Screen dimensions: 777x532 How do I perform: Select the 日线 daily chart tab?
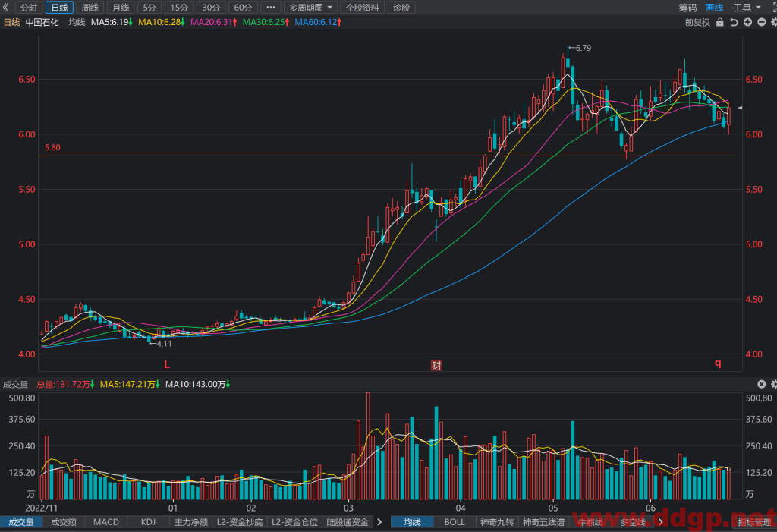[59, 8]
